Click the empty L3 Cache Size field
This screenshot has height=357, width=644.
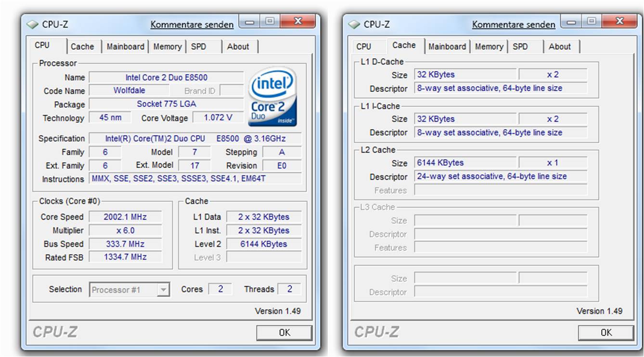pyautogui.click(x=465, y=221)
